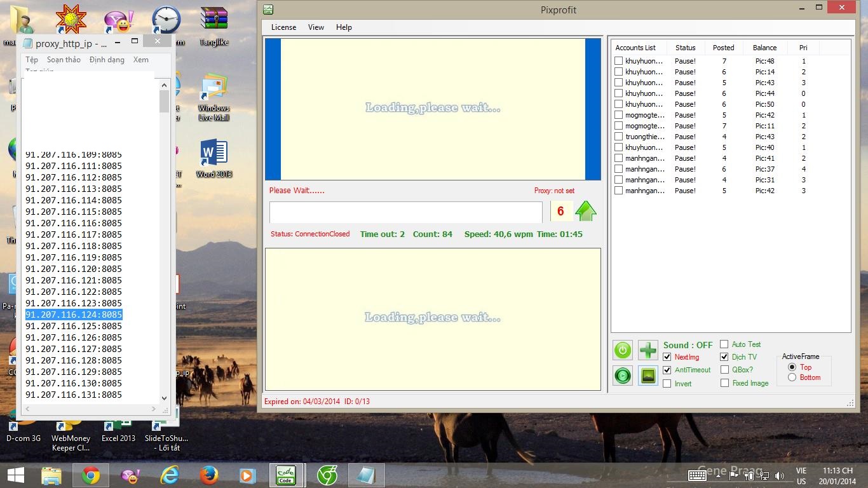Click the green picture image button
The height and width of the screenshot is (488, 868).
(648, 376)
